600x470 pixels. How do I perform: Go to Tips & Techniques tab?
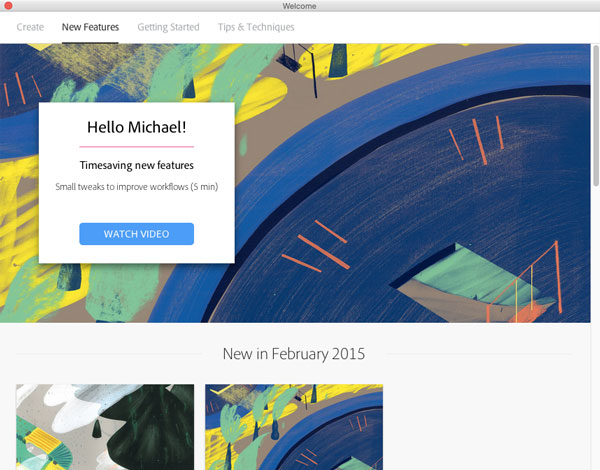click(256, 27)
